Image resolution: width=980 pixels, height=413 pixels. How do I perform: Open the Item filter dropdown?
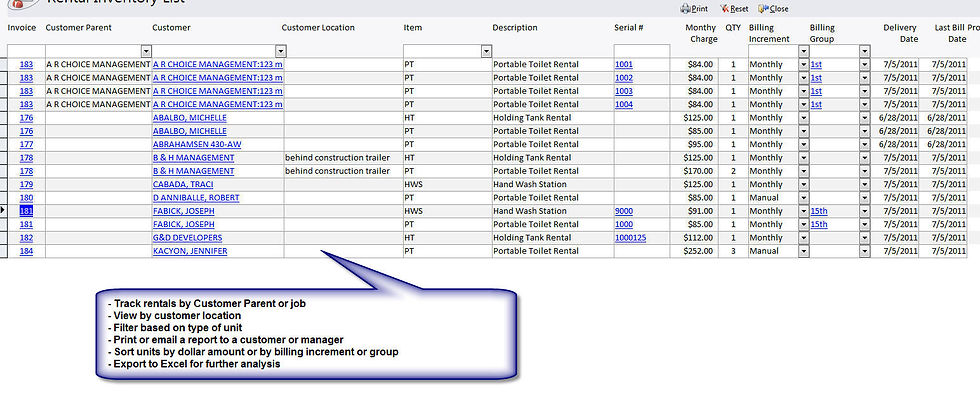coord(486,51)
